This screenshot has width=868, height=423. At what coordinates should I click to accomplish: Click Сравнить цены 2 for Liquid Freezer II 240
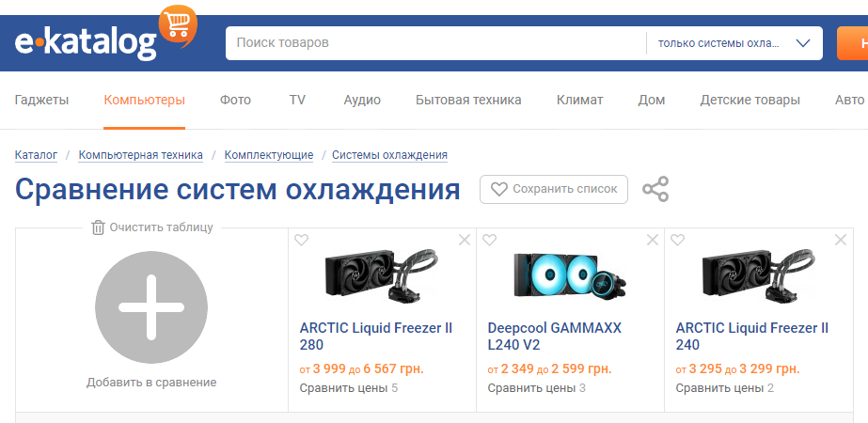coord(725,388)
